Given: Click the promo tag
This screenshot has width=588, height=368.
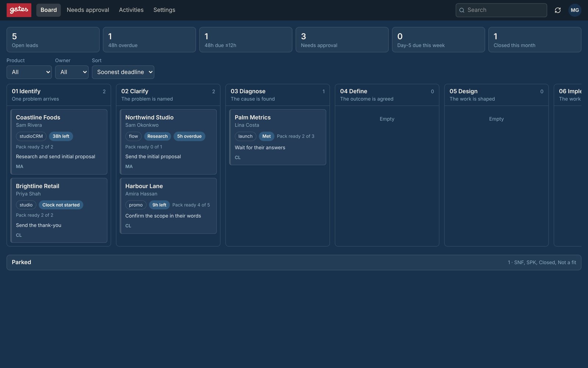Looking at the screenshot, I should [136, 205].
